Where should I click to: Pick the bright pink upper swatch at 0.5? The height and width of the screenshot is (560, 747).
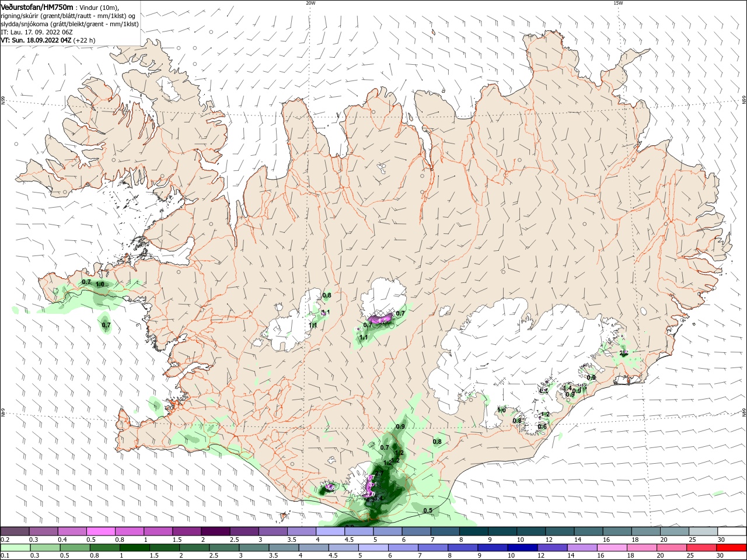(100, 531)
